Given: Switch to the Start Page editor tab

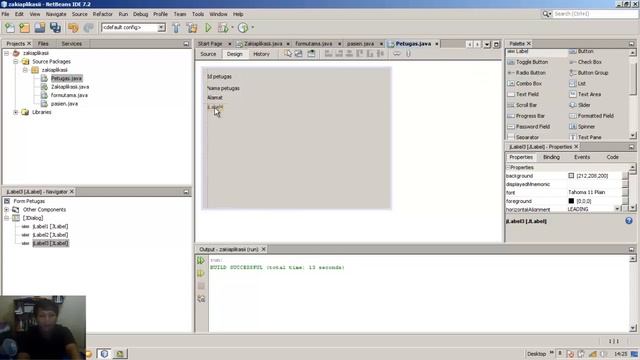Looking at the screenshot, I should point(210,44).
